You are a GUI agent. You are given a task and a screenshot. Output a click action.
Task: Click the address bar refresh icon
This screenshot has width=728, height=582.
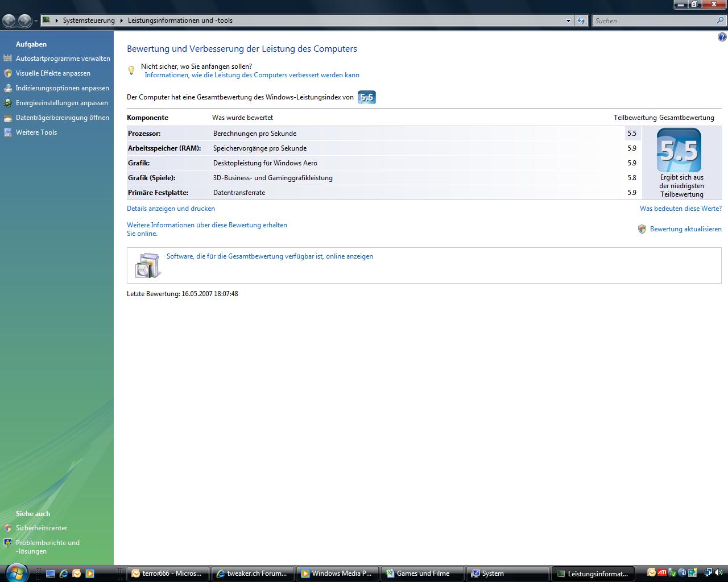tap(581, 21)
